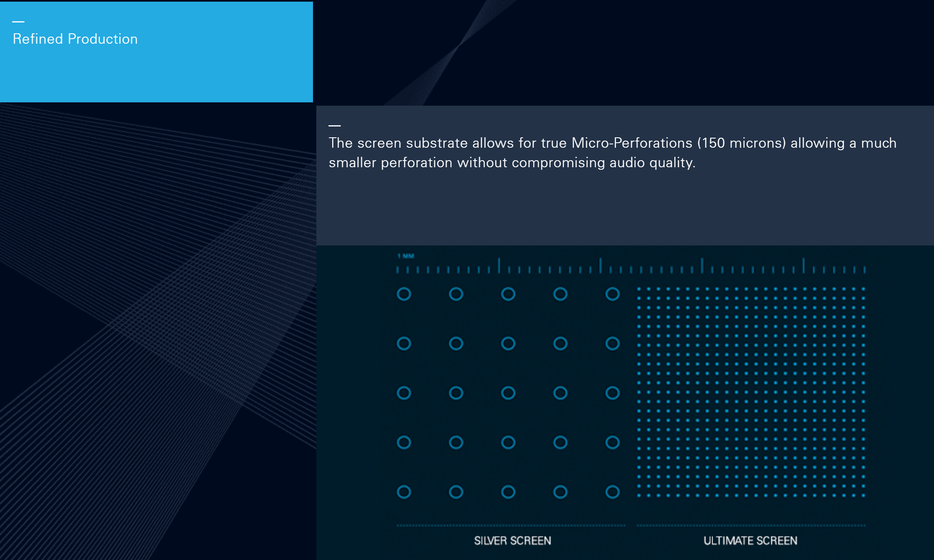Click the phrase "(150 microns)" in the text
The width and height of the screenshot is (934, 560).
pos(741,143)
